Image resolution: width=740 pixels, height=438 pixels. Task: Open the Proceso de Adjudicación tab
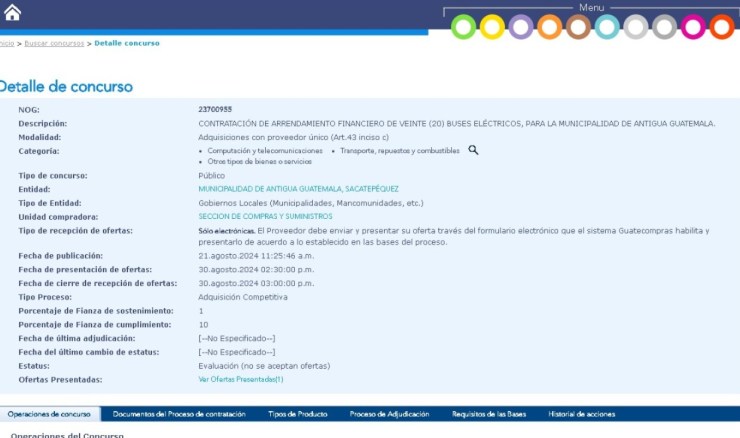(x=389, y=414)
